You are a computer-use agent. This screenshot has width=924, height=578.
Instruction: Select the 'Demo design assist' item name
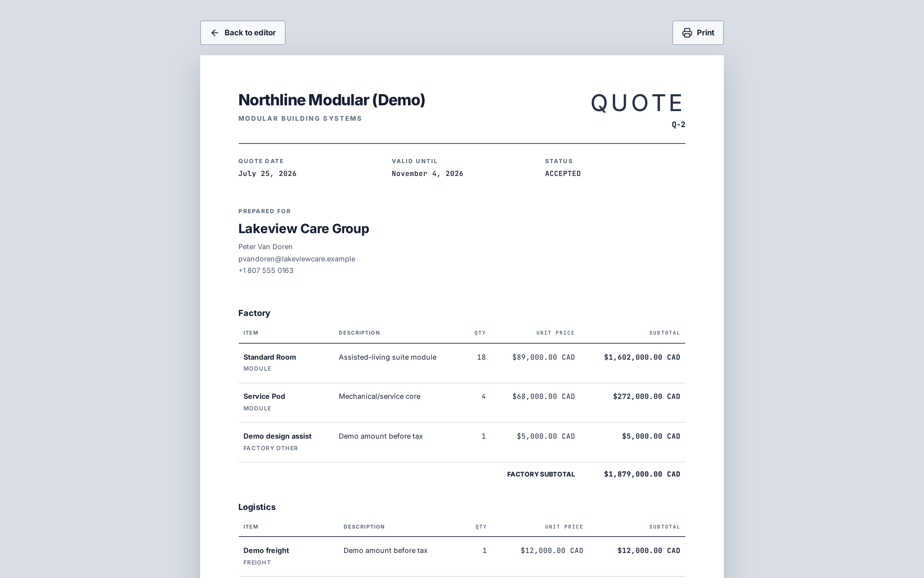click(x=277, y=437)
